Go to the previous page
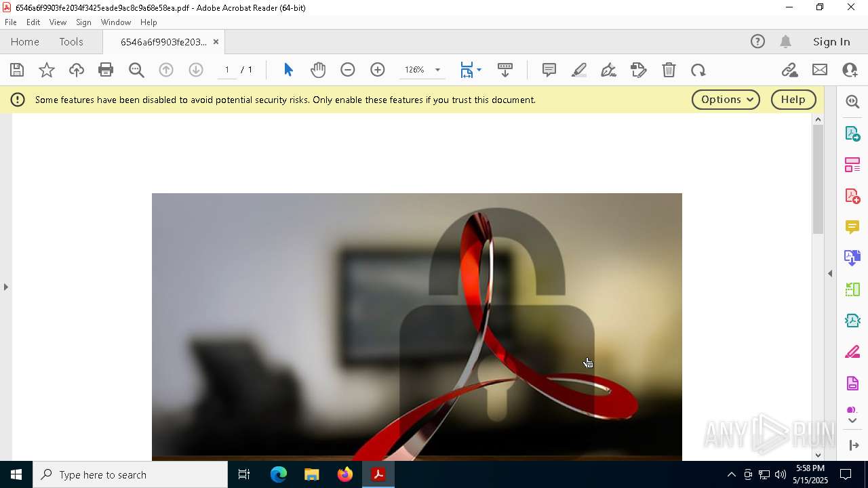This screenshot has height=488, width=868. coord(166,70)
